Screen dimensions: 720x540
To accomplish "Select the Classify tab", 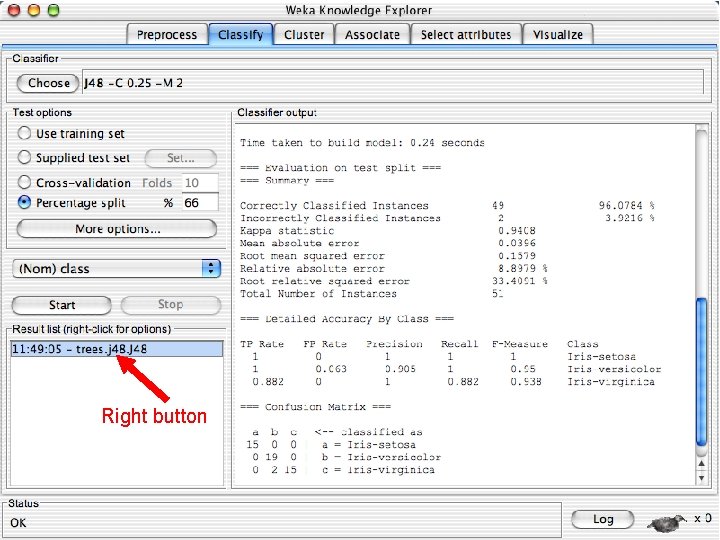I will 241,35.
